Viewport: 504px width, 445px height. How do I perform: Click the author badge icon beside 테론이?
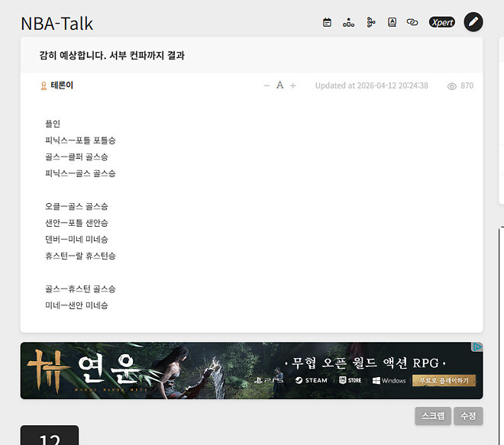(x=44, y=85)
